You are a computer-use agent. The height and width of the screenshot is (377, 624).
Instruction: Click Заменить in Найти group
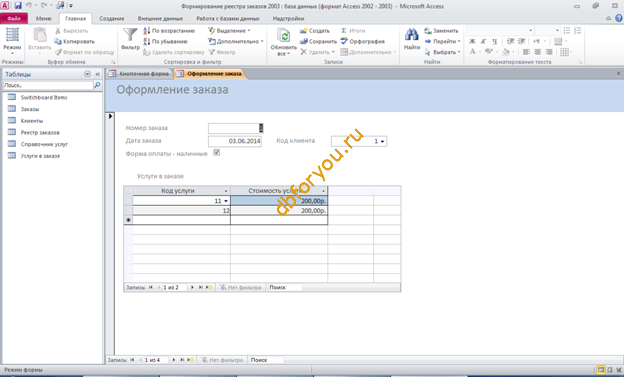[x=441, y=31]
